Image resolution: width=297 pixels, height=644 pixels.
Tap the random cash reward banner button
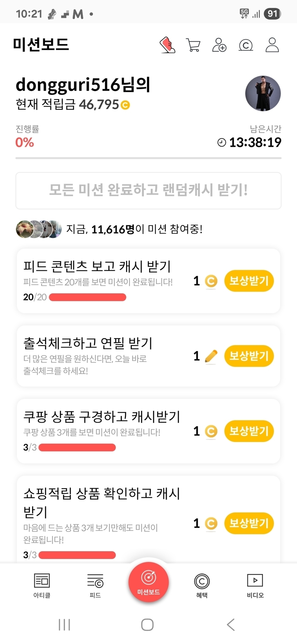[148, 191]
